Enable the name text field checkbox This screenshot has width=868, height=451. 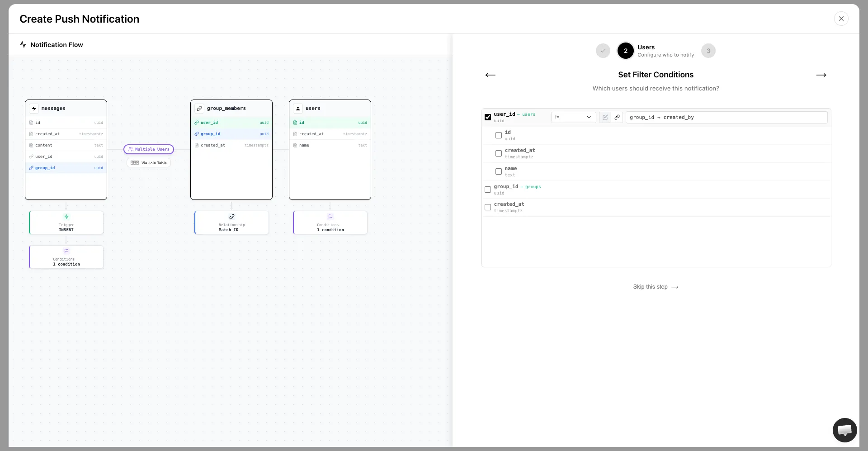tap(499, 171)
